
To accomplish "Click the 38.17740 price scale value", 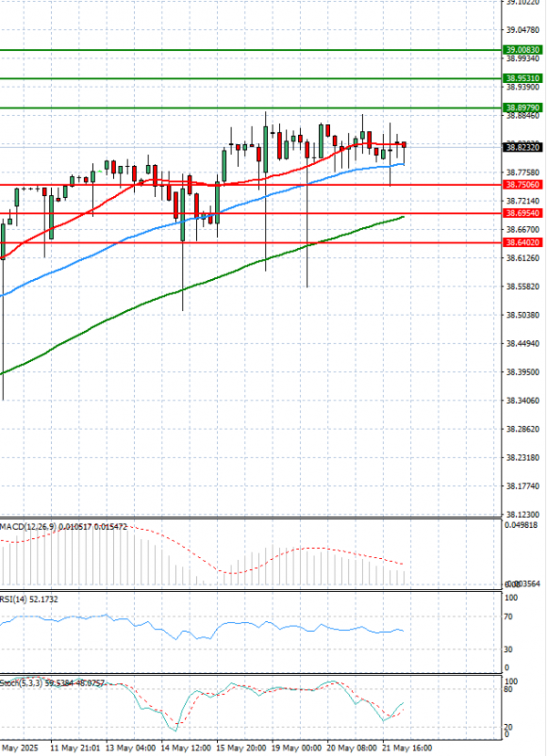I will pos(523,486).
